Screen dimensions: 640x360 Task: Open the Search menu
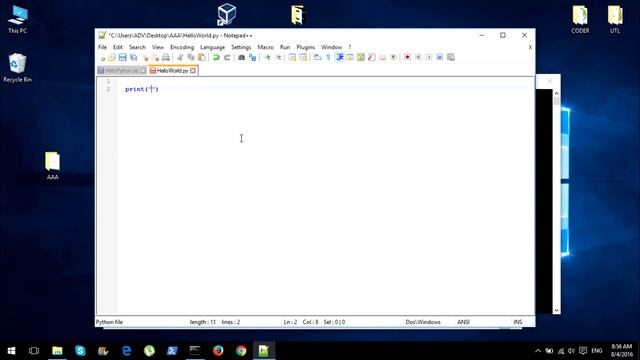[x=137, y=47]
